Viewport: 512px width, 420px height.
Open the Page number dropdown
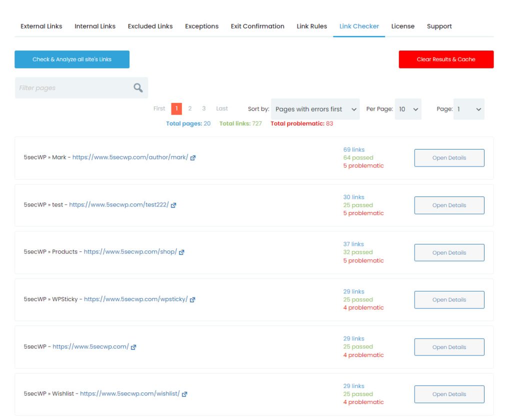(x=468, y=109)
